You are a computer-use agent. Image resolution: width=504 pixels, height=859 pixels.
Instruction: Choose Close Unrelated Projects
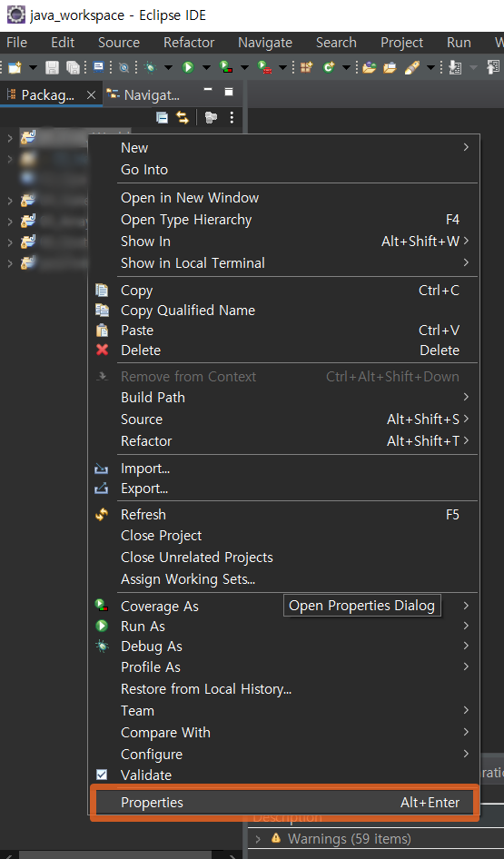pos(284,558)
